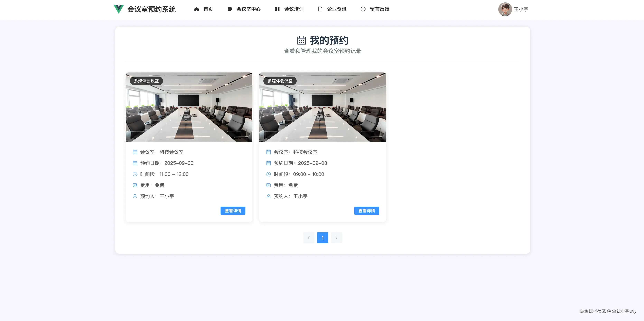Click the next page arrow
The height and width of the screenshot is (321, 644).
pos(336,238)
